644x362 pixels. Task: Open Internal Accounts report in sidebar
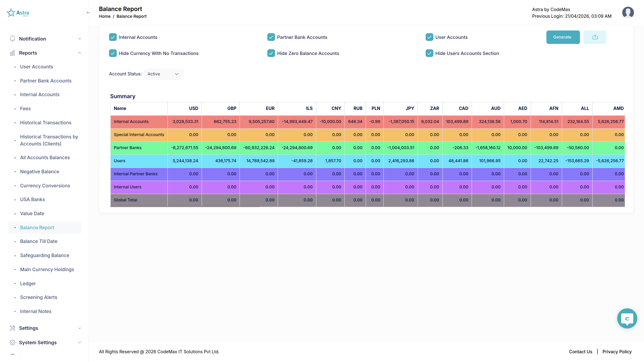pos(40,94)
